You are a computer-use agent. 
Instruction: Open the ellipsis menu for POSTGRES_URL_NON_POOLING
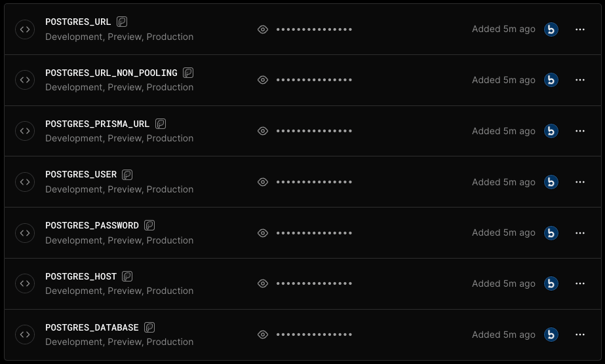tap(579, 80)
